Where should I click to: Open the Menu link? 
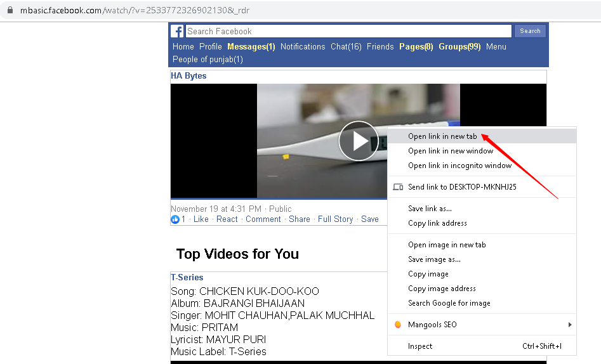(496, 46)
